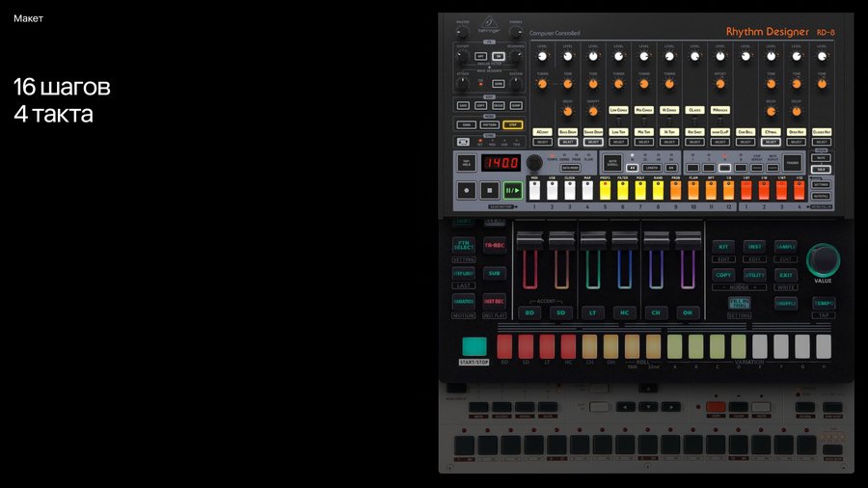Click the LENGTH button

[x=652, y=168]
